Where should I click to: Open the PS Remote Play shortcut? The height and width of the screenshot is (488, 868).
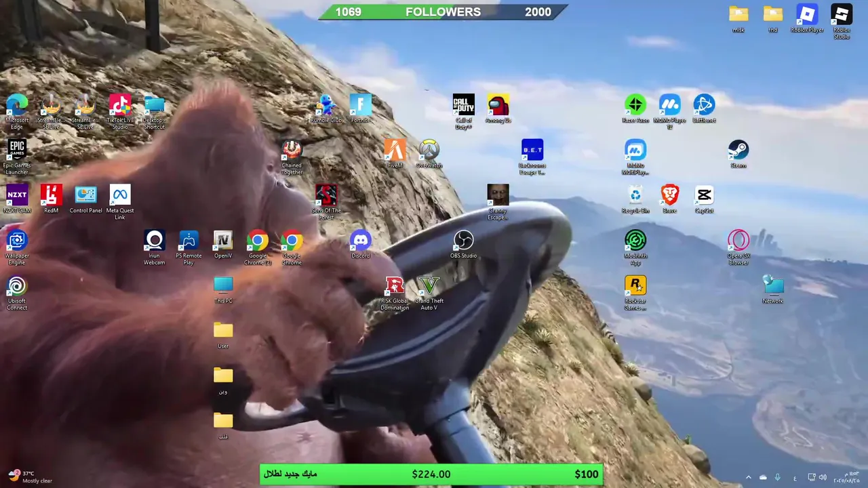point(189,247)
